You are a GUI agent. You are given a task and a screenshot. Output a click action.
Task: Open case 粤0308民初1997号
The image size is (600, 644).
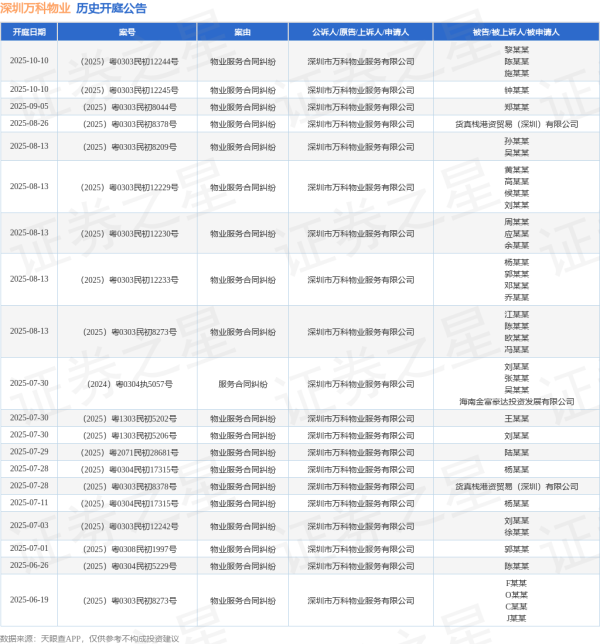127,549
